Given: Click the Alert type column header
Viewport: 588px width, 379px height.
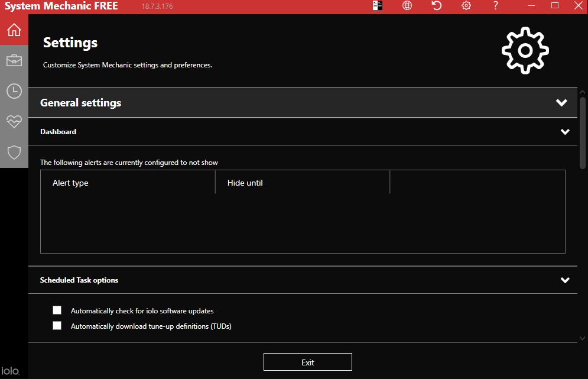Looking at the screenshot, I should tap(128, 183).
